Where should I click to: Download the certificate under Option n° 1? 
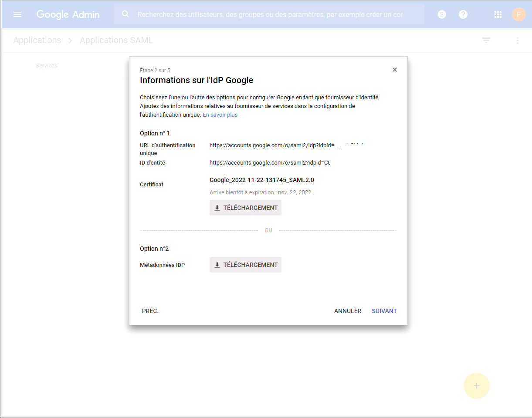pyautogui.click(x=245, y=208)
